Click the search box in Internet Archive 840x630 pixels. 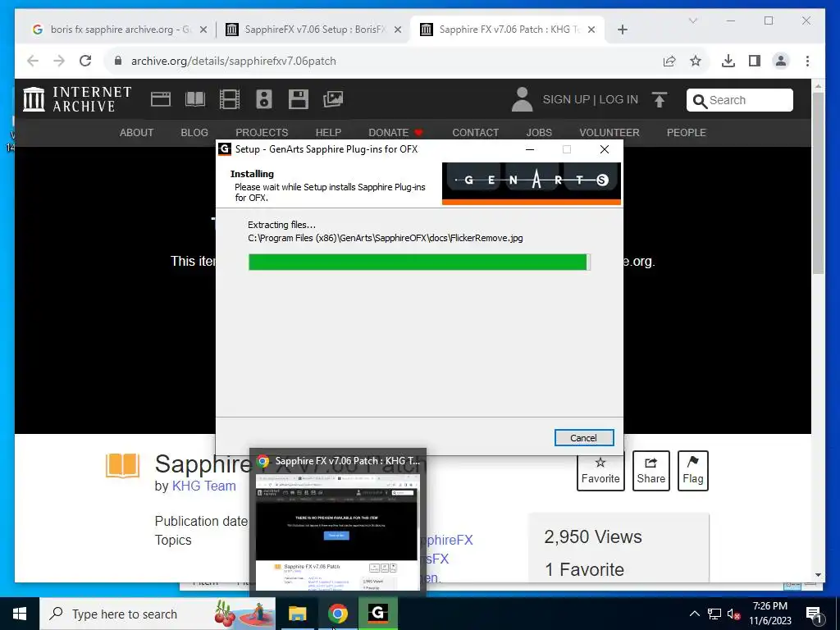coord(739,100)
